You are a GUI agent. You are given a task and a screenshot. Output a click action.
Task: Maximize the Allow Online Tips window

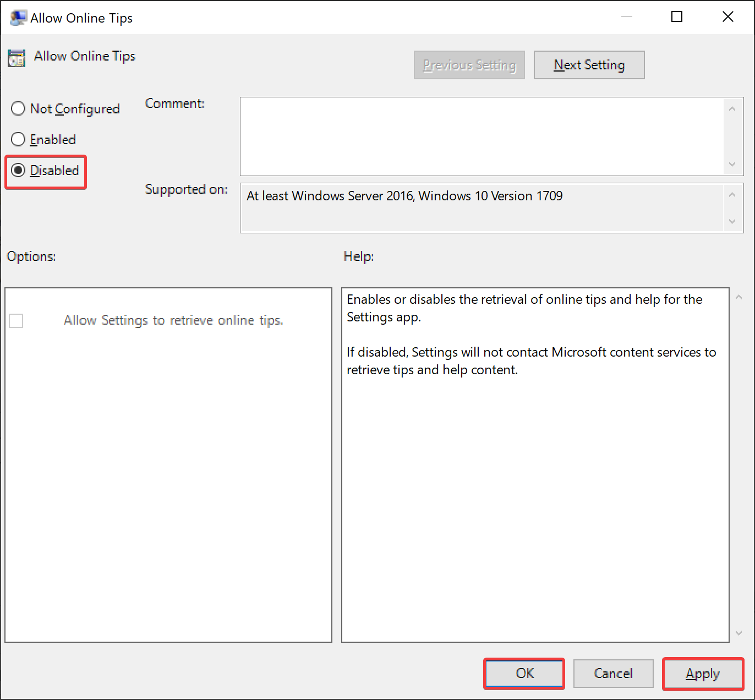677,17
